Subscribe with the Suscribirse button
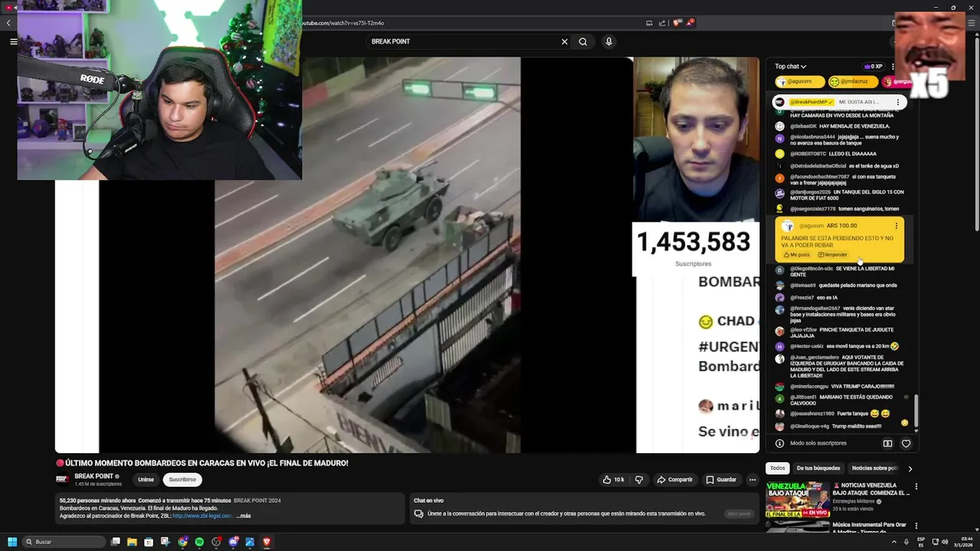The height and width of the screenshot is (551, 980). click(x=182, y=480)
